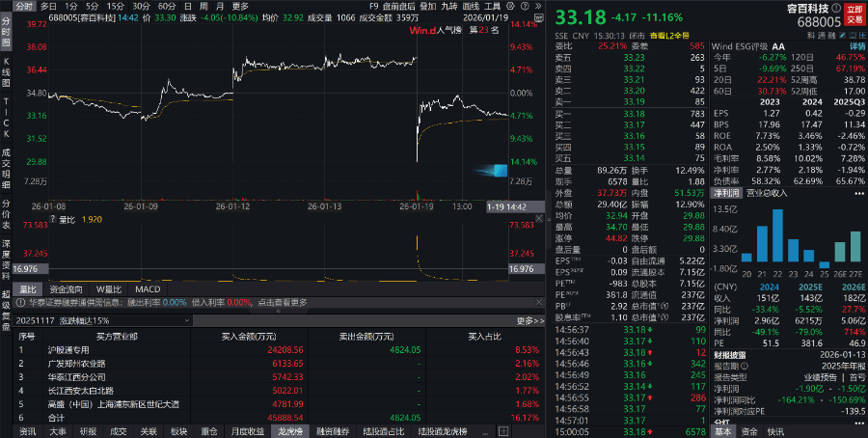Image resolution: width=868 pixels, height=438 pixels.
Task: Select the 15分 interval
Action: tap(116, 6)
